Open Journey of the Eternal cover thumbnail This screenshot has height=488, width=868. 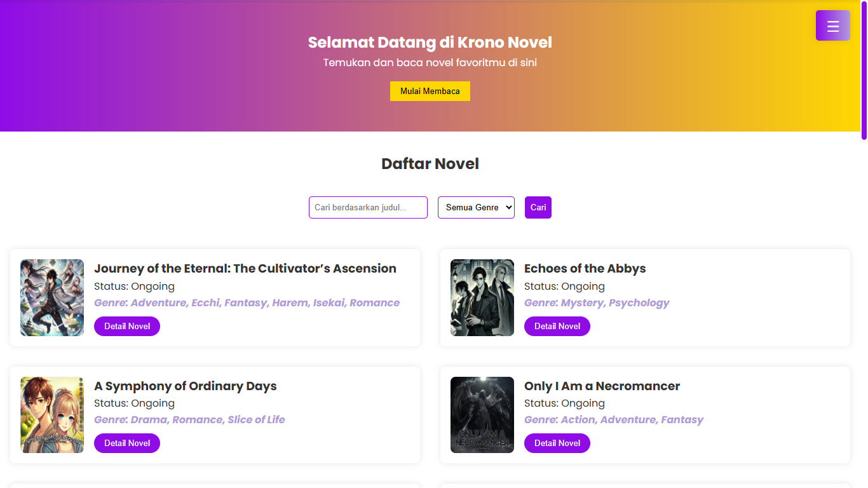52,297
